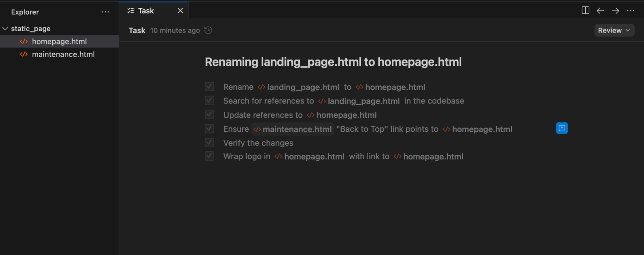The image size is (644, 255).
Task: Uncheck the Verify the changes checkbox
Action: [209, 142]
